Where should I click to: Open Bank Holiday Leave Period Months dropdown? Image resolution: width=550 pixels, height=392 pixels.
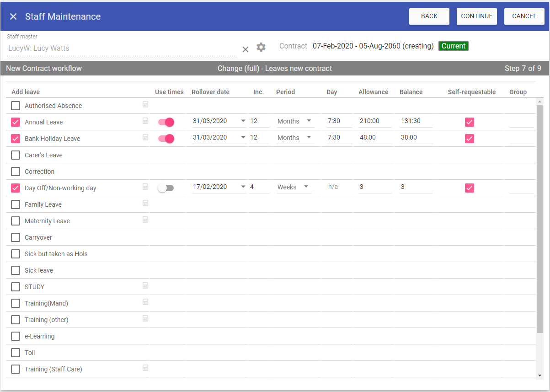[309, 137]
